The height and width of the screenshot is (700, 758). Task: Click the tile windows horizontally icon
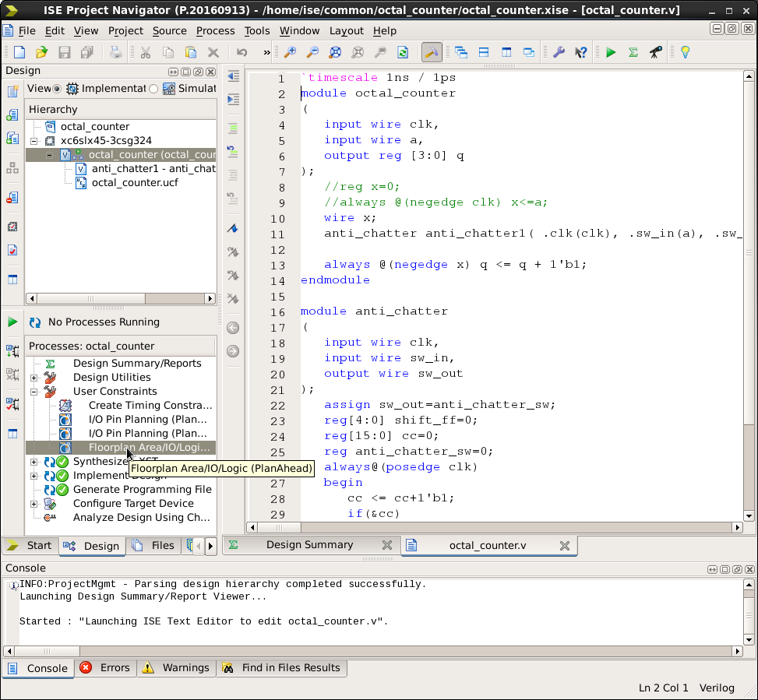click(484, 52)
